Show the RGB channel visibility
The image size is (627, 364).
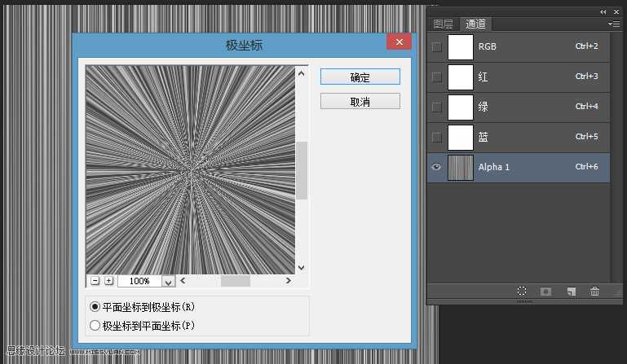click(x=436, y=47)
